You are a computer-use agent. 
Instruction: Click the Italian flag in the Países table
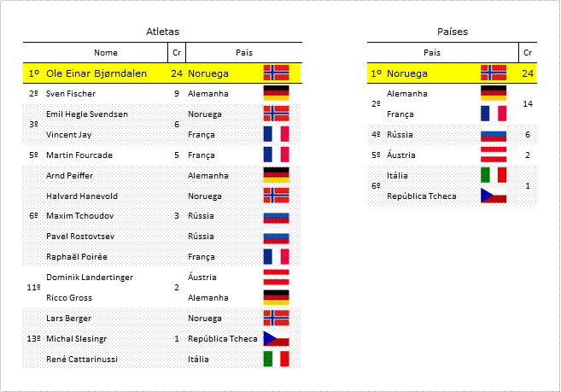tap(494, 175)
